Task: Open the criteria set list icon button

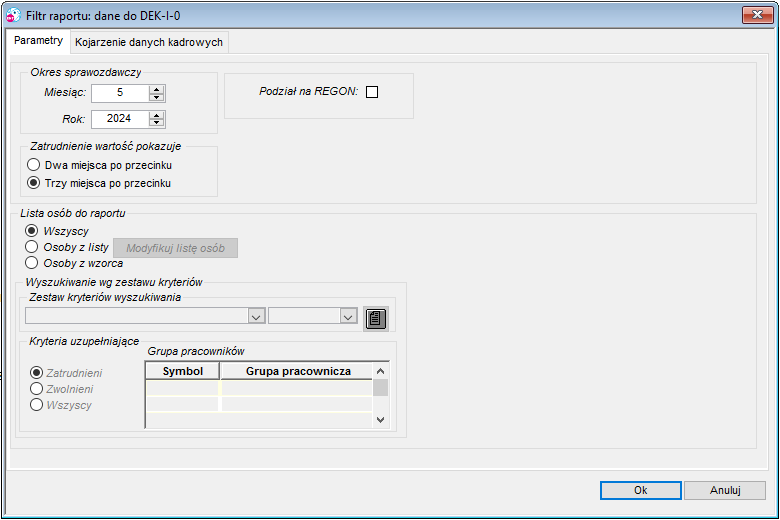Action: pos(376,318)
